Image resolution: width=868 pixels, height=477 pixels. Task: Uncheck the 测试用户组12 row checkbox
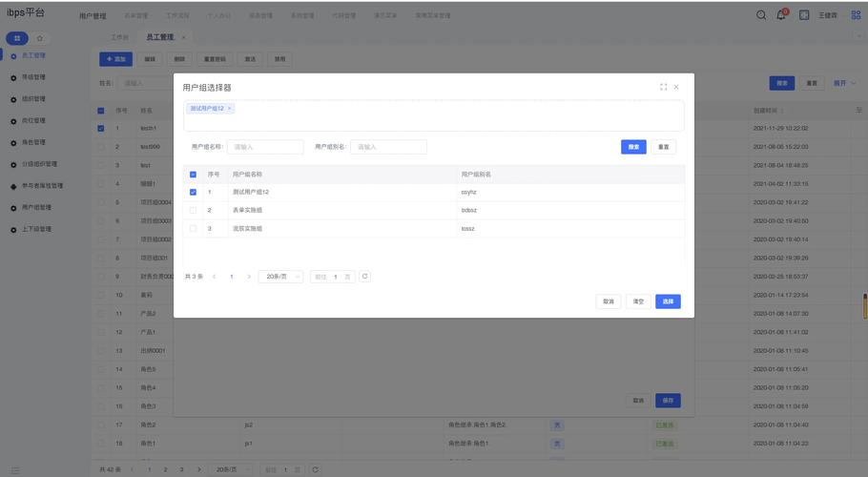click(x=194, y=192)
